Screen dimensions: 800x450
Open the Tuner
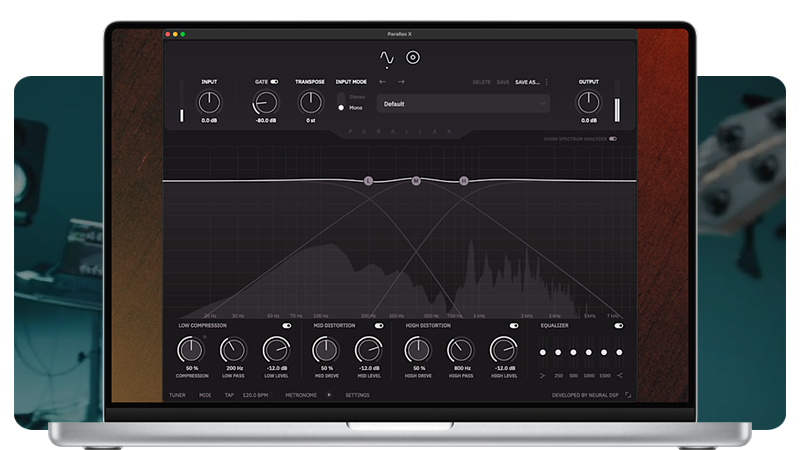tap(177, 395)
